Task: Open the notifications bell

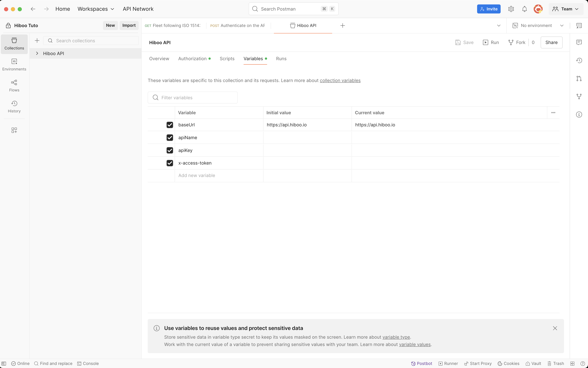Action: (x=525, y=9)
